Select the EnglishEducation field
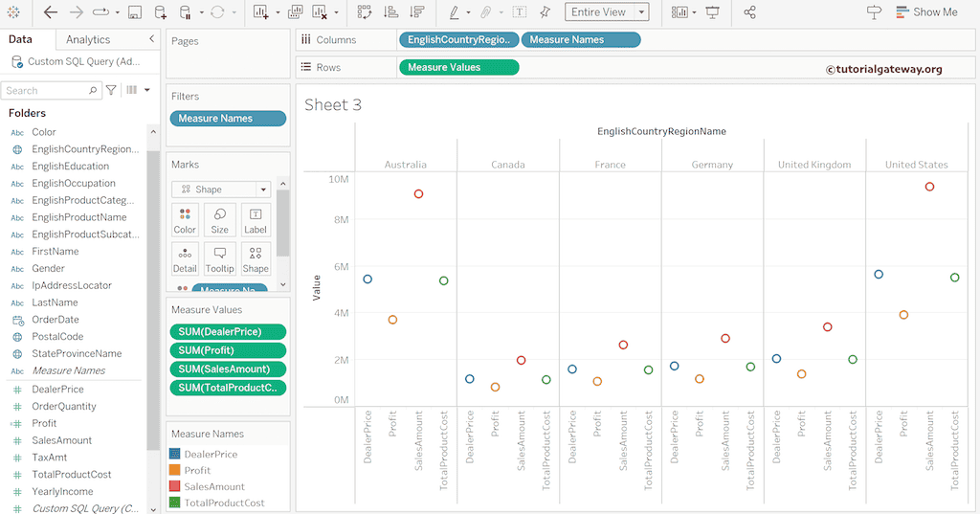Viewport: 980px width, 514px height. [71, 167]
